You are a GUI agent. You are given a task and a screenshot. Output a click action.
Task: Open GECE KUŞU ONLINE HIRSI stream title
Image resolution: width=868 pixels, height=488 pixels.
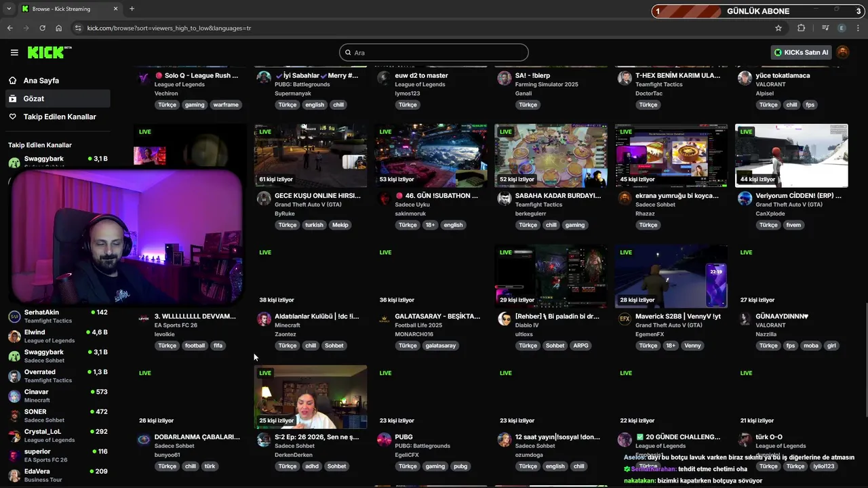click(317, 196)
